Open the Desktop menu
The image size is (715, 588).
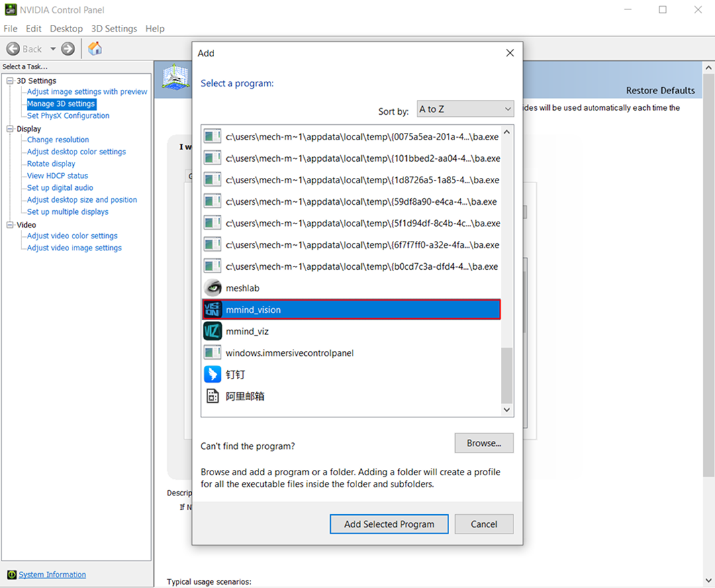66,29
